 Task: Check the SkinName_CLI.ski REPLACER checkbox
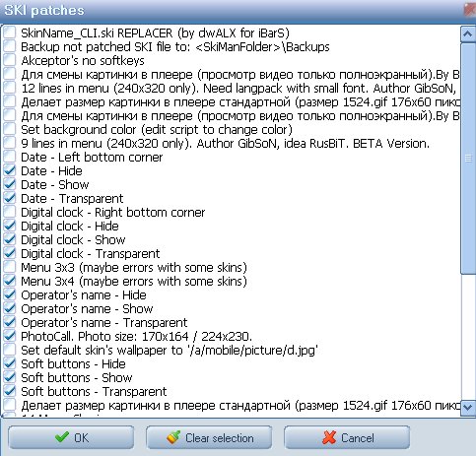(10, 33)
